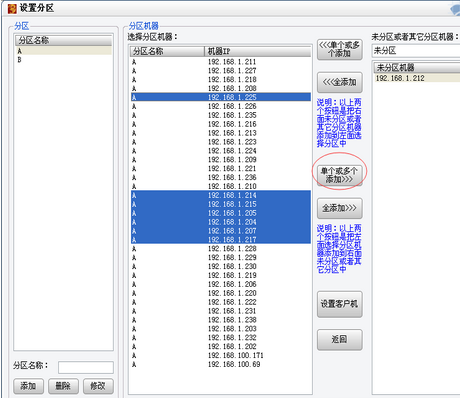This screenshot has height=398, width=460.
Task: Select machine row 192.168.100.69
Action: tap(221, 364)
